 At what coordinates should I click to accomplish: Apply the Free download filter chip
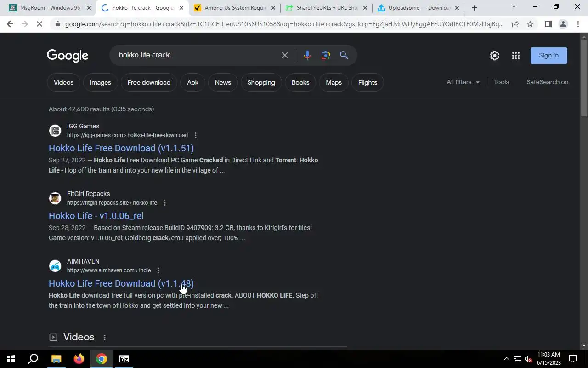pyautogui.click(x=149, y=83)
